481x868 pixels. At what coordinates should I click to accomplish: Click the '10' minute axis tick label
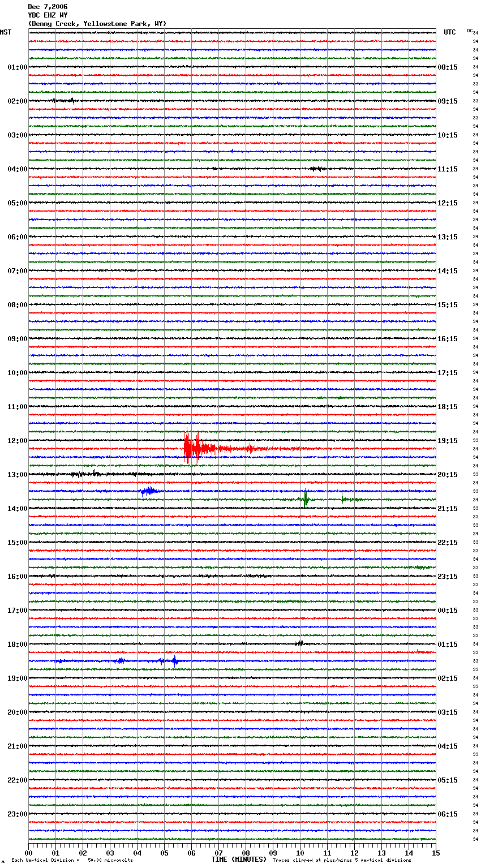300,853
